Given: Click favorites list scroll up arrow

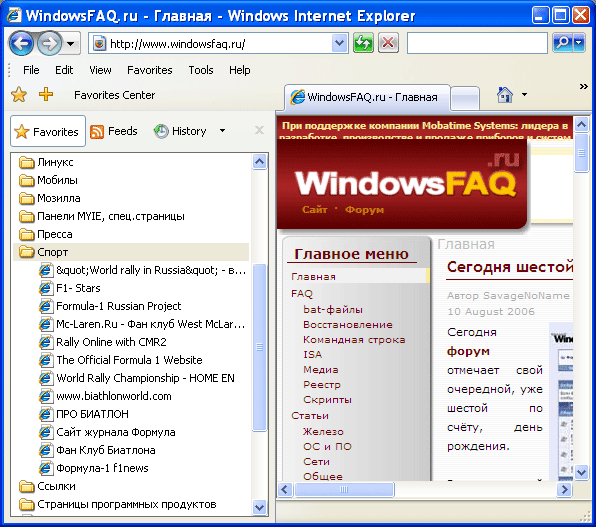Looking at the screenshot, I should point(260,162).
